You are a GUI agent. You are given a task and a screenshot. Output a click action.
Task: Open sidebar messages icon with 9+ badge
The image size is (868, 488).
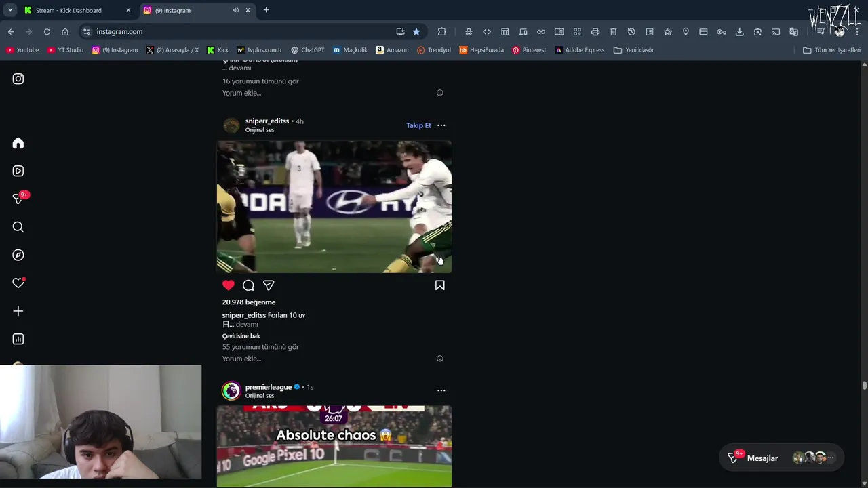18,199
